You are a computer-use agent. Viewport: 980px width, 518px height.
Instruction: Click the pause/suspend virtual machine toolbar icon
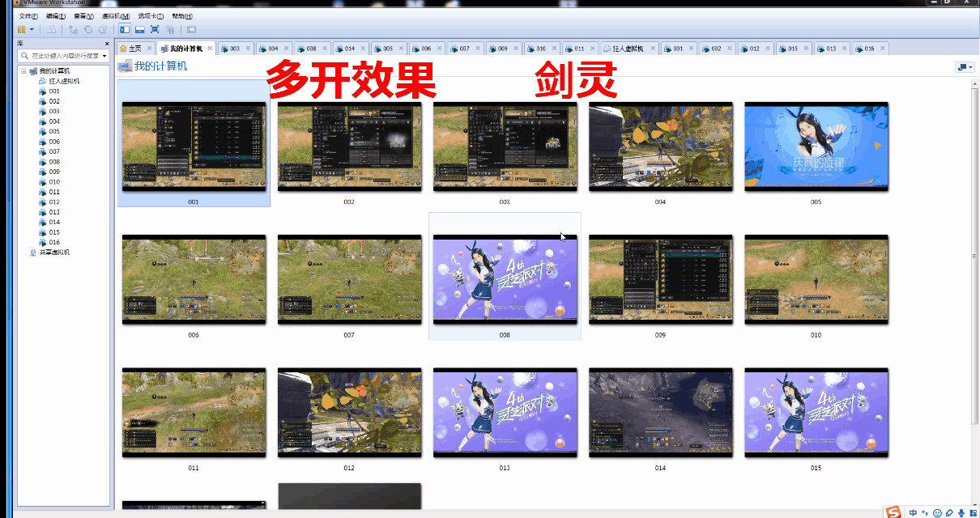[22, 29]
